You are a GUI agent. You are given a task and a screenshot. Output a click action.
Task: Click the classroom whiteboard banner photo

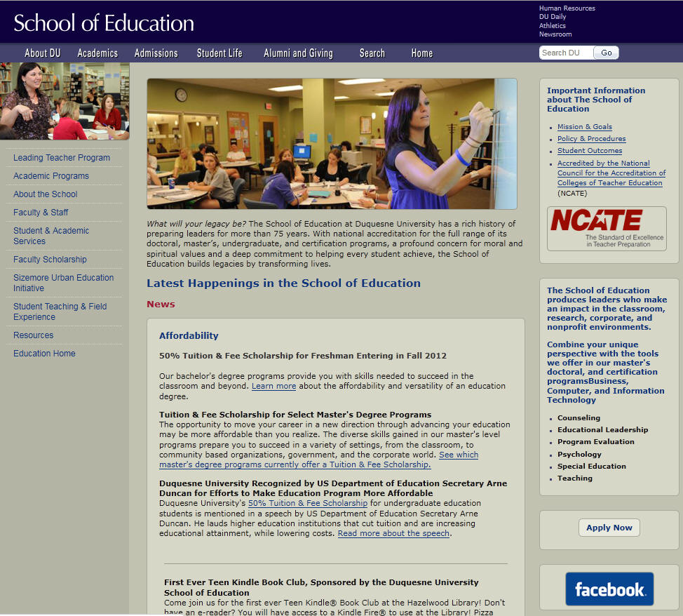coord(332,144)
